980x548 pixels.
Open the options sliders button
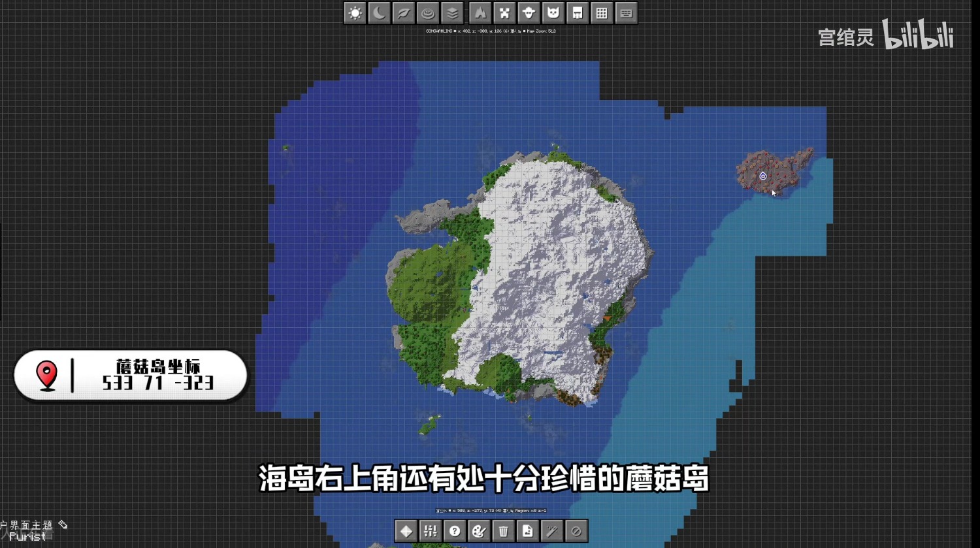[x=431, y=531]
